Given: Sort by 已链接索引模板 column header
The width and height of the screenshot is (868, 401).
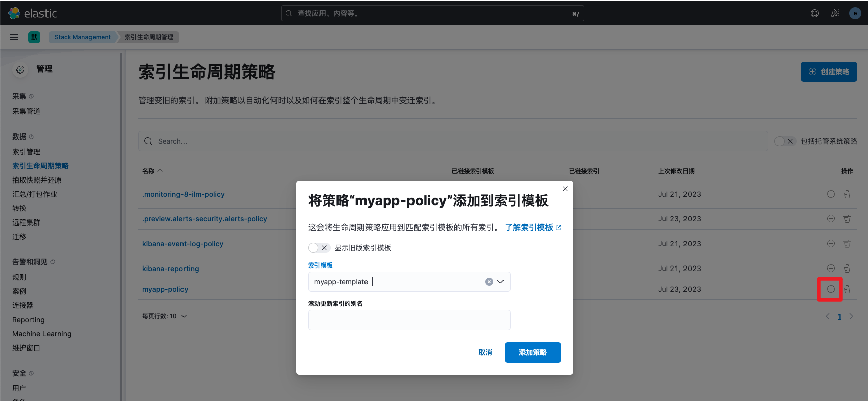Looking at the screenshot, I should tap(473, 171).
